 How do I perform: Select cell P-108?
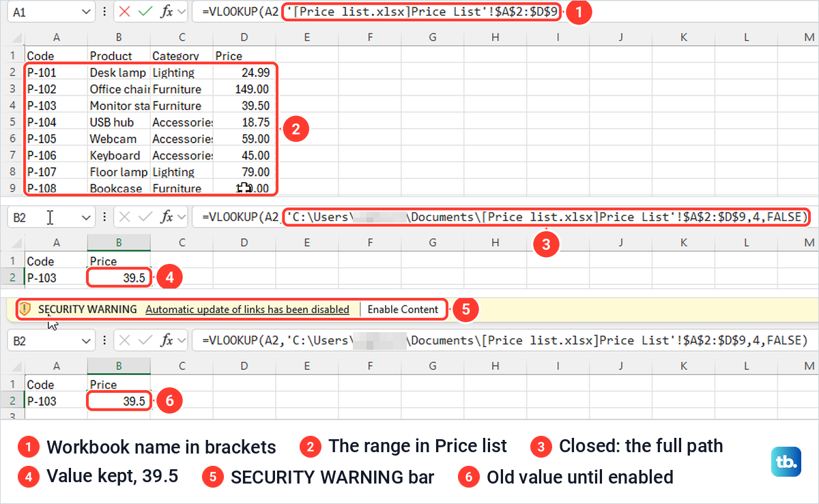pos(56,188)
